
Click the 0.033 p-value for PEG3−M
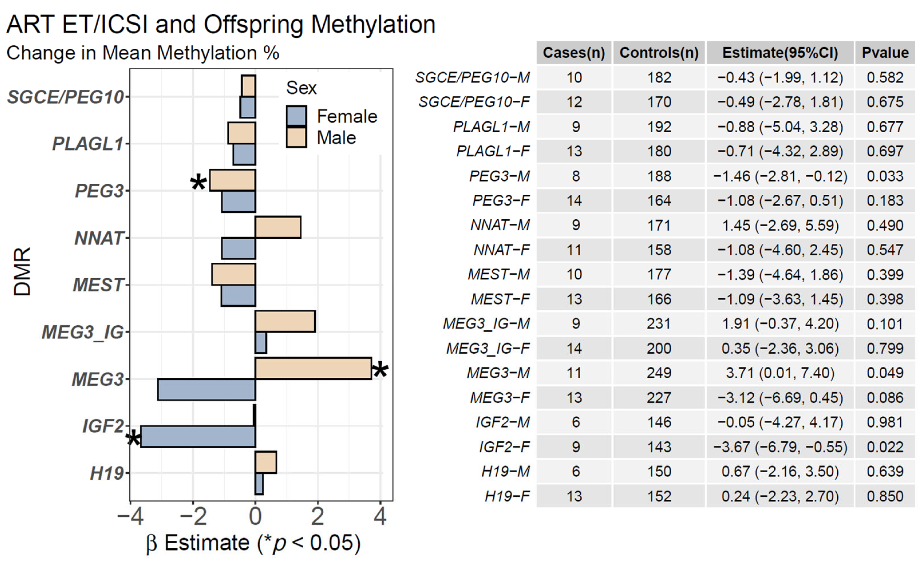point(885,176)
